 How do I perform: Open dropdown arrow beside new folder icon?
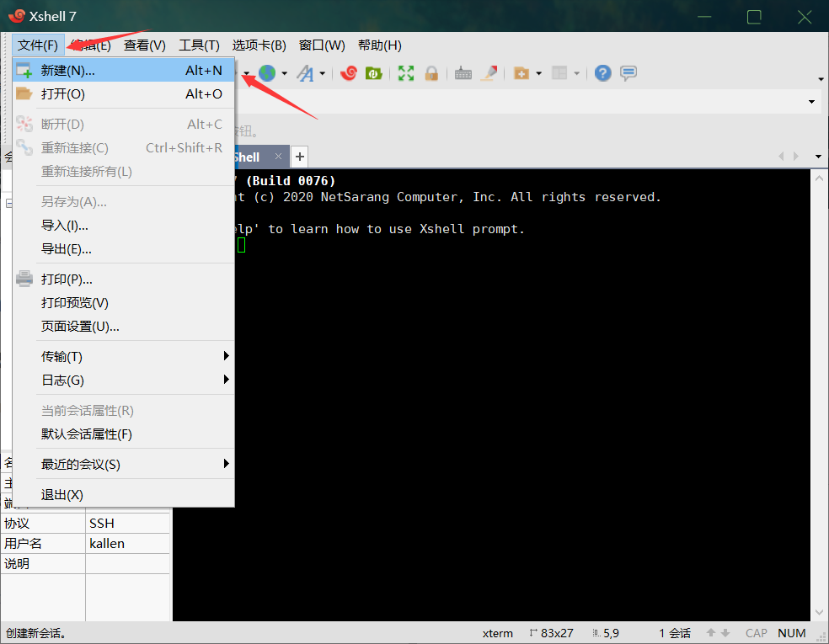(538, 73)
